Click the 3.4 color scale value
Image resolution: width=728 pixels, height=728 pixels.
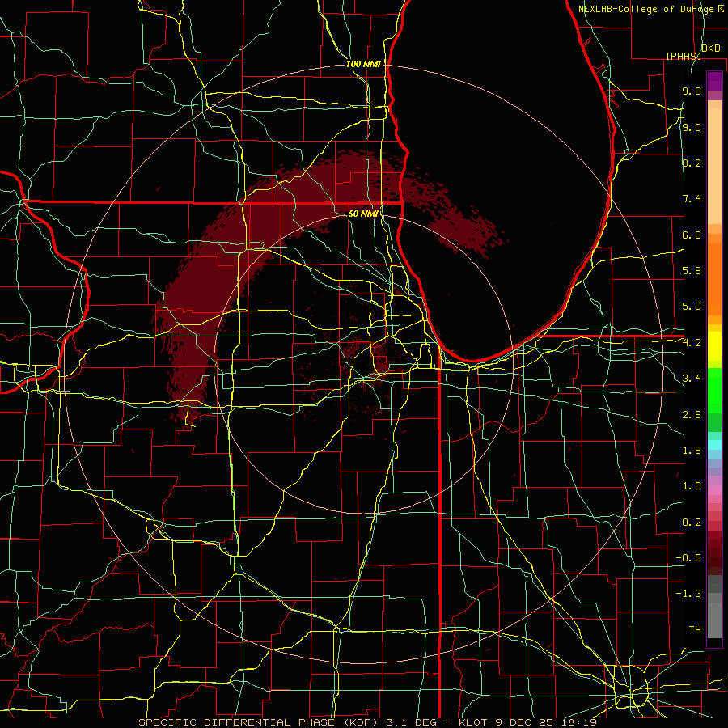click(692, 378)
